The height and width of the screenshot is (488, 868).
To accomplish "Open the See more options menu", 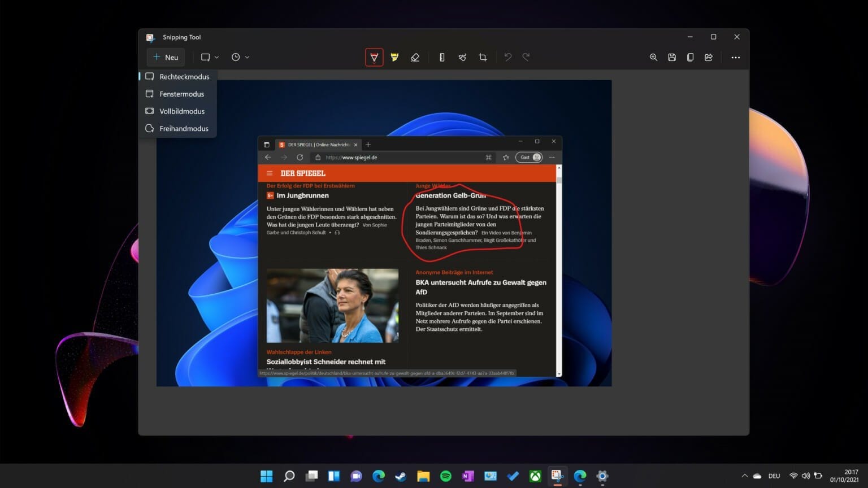I will point(735,57).
